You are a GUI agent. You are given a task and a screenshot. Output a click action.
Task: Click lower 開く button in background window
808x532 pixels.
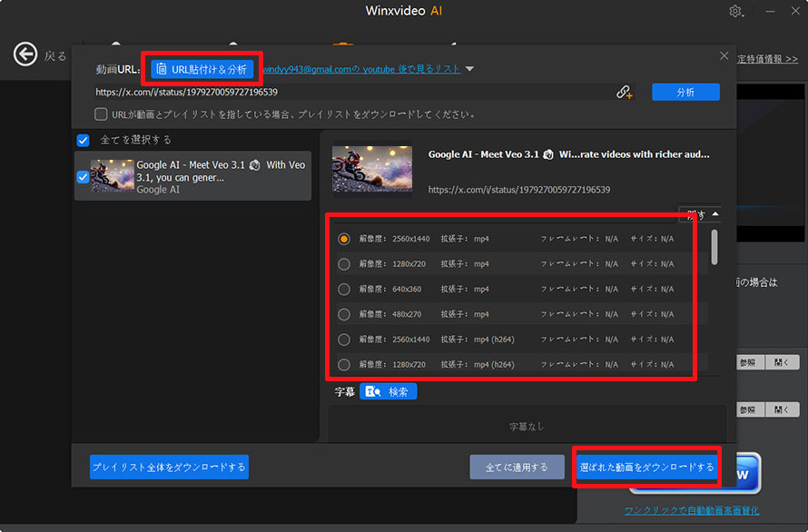[783, 409]
